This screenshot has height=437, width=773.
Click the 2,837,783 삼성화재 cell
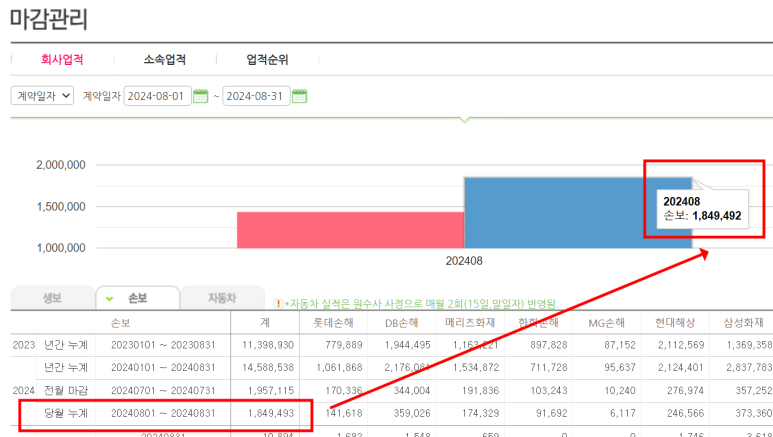click(749, 367)
